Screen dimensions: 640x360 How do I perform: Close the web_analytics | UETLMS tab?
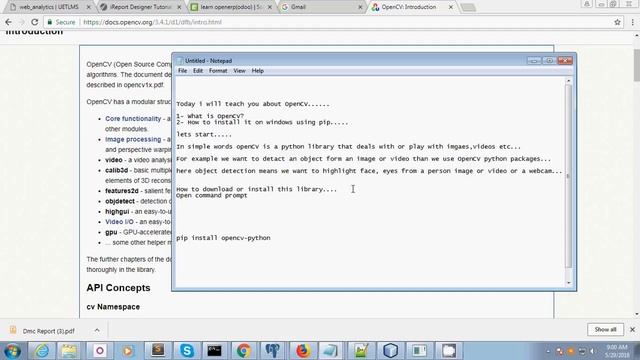click(x=89, y=7)
